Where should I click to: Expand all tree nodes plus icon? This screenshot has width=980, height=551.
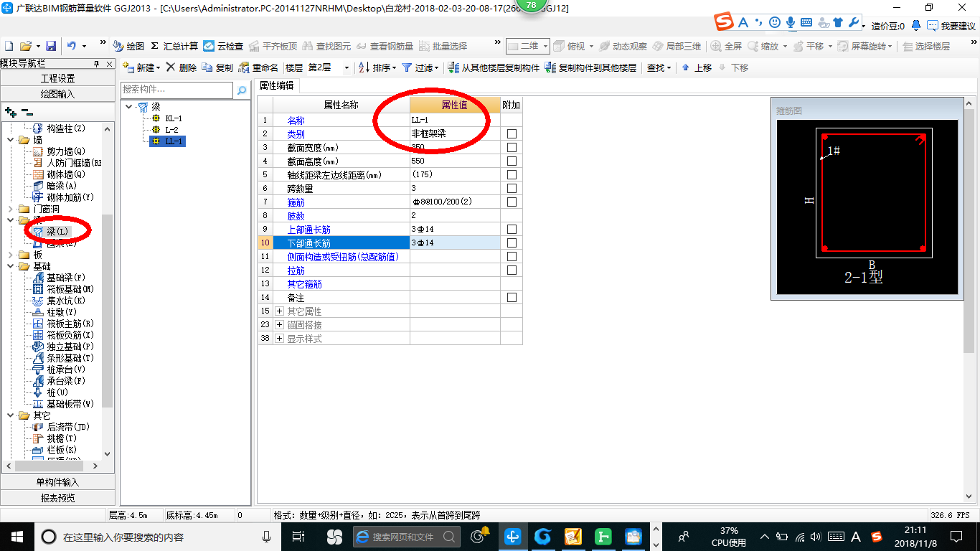point(10,112)
